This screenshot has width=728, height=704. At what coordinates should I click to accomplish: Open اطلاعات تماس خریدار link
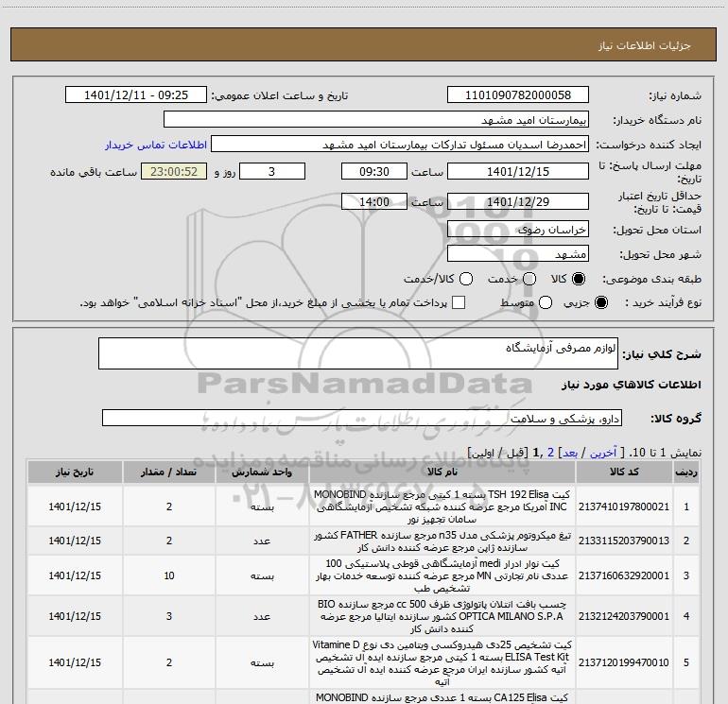pos(156,145)
